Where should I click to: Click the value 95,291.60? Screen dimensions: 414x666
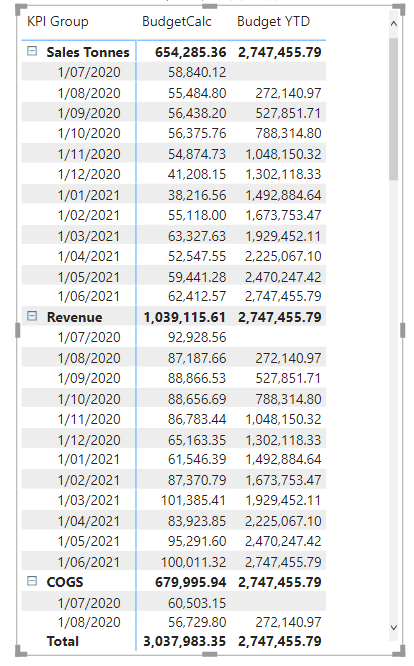(197, 541)
